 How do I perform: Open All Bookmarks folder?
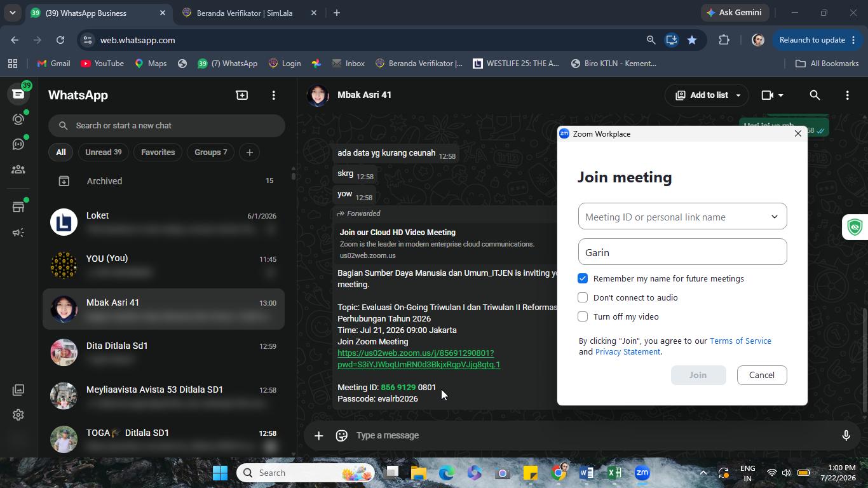(827, 64)
